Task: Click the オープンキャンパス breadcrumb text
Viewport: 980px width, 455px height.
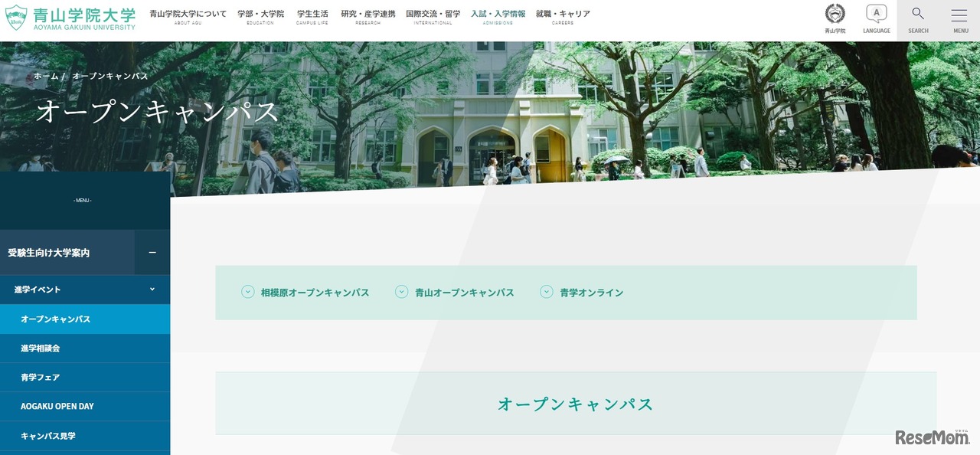Action: [x=110, y=77]
